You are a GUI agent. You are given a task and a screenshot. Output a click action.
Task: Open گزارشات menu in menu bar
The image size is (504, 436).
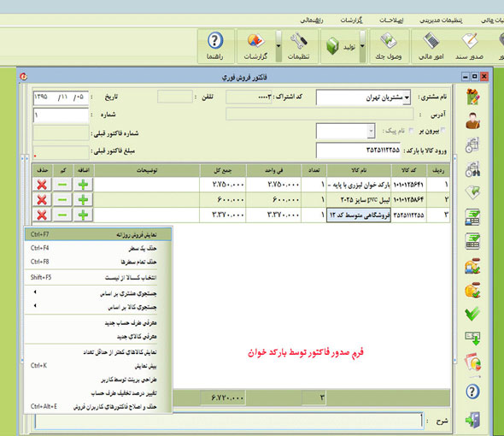(351, 21)
